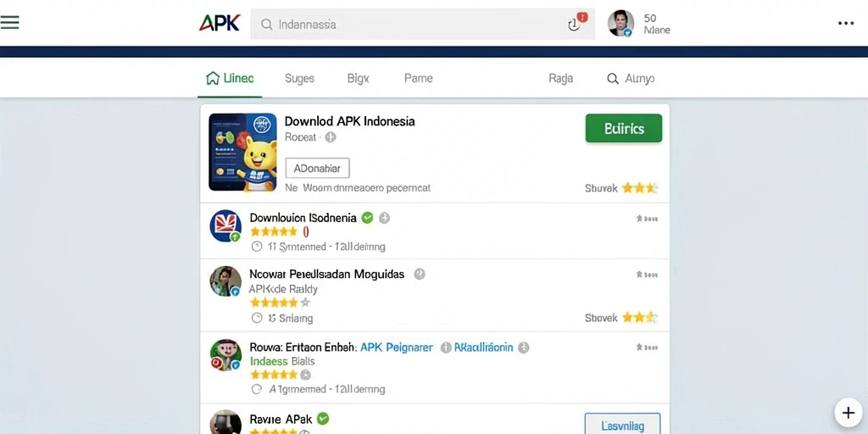Click the green Bdirics button
Image resolution: width=868 pixels, height=434 pixels.
623,129
